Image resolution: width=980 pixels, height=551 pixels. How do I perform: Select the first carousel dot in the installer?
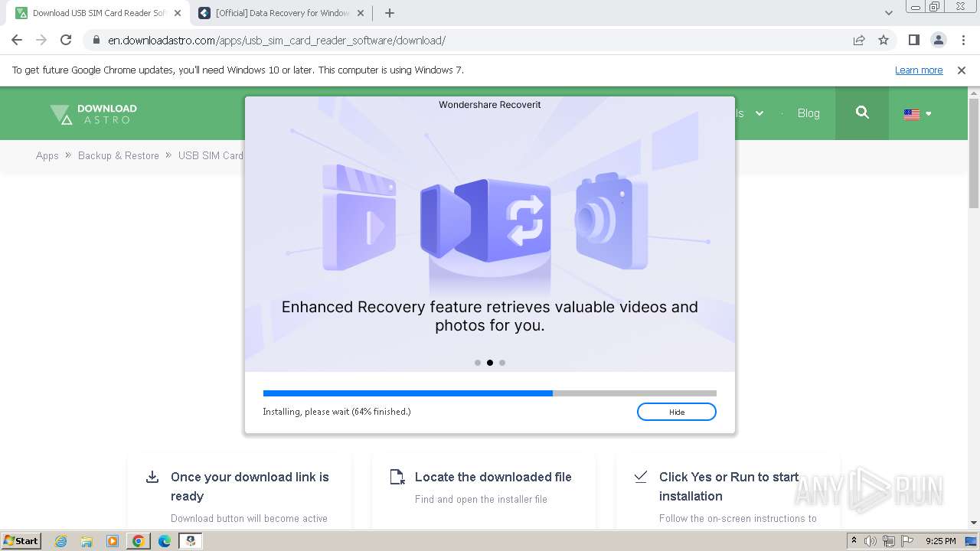478,363
